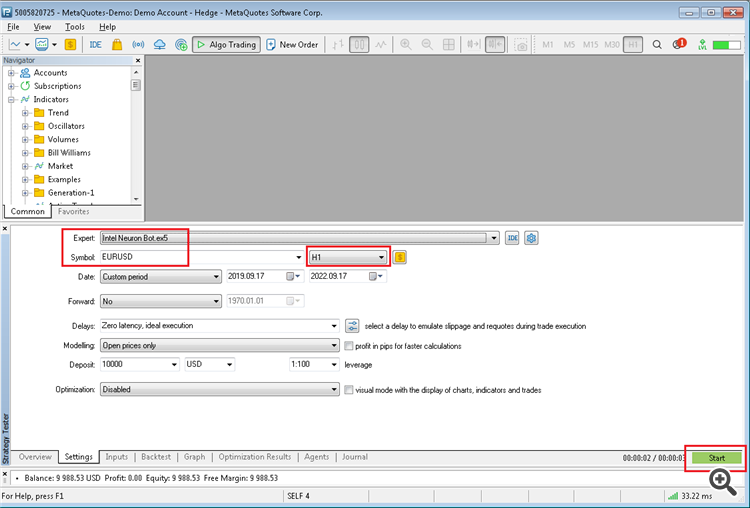750x508 pixels.
Task: Open the chart profiles icon
Action: point(42,44)
